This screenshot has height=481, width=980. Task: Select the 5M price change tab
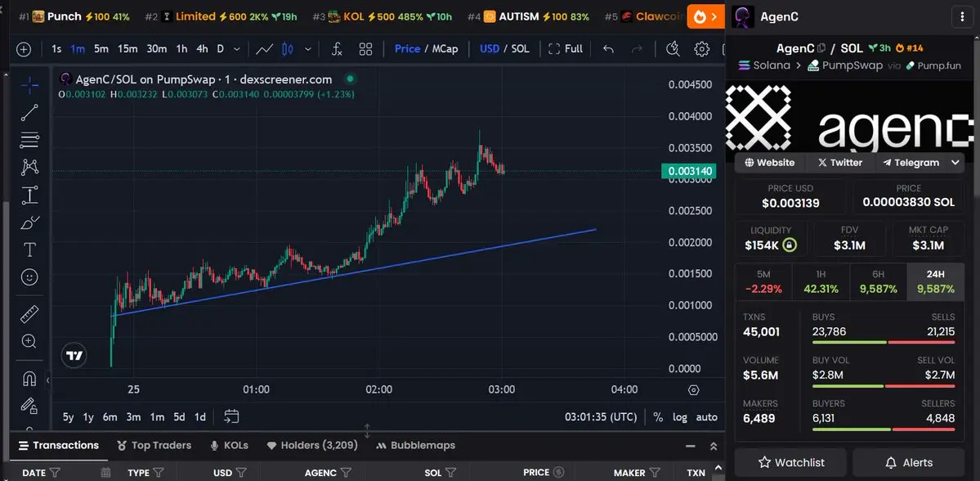(x=763, y=282)
